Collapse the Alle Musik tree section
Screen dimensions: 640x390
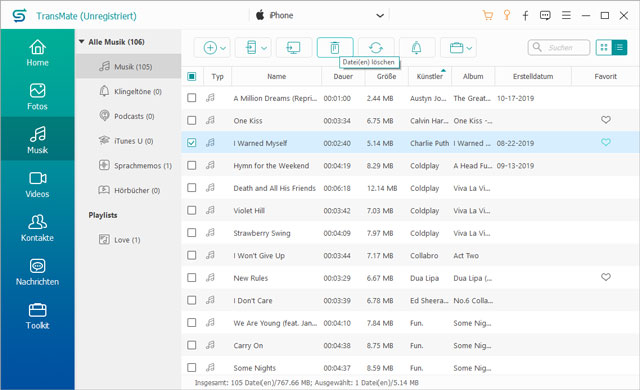coord(81,42)
